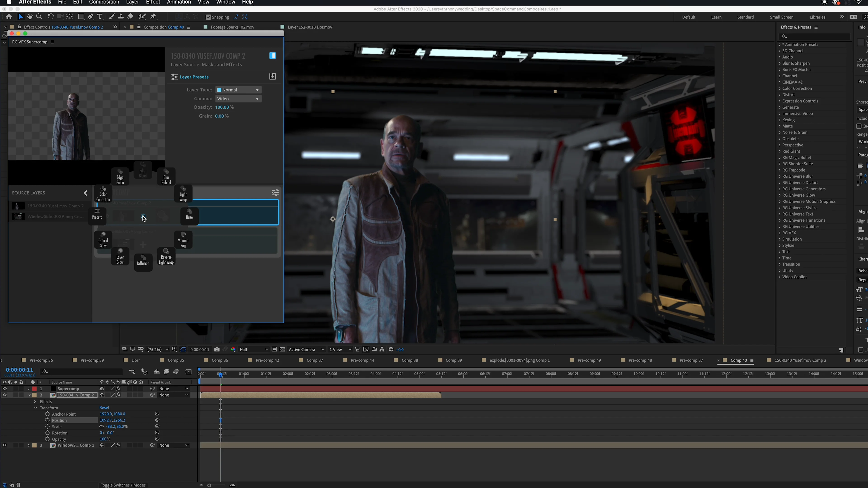This screenshot has height=488, width=868.
Task: Switch to Pre-comp 44 timeline tab
Action: pyautogui.click(x=362, y=360)
